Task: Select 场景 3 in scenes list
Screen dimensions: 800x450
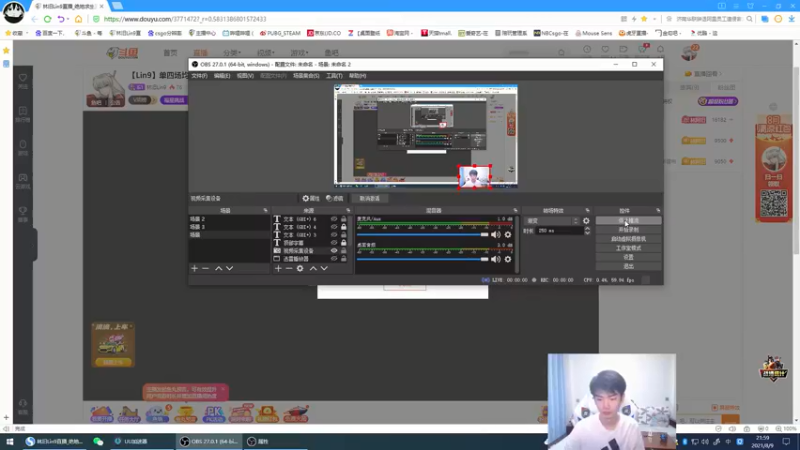Action: point(229,227)
